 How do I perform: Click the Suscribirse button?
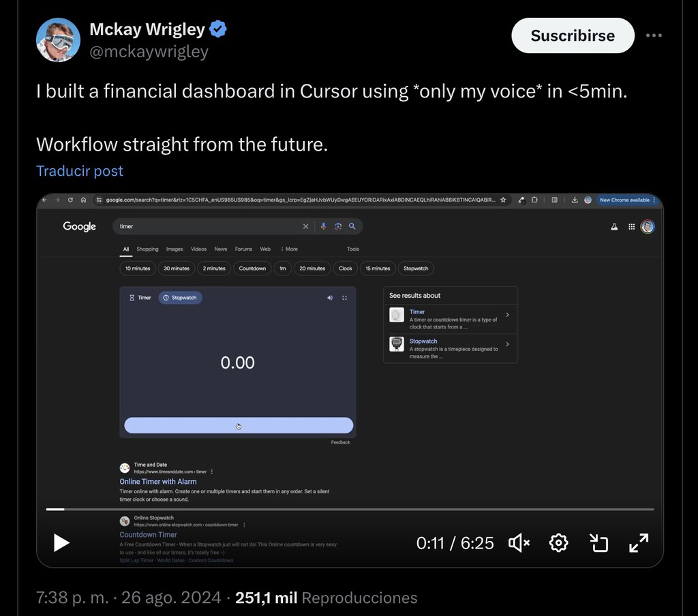(x=573, y=35)
